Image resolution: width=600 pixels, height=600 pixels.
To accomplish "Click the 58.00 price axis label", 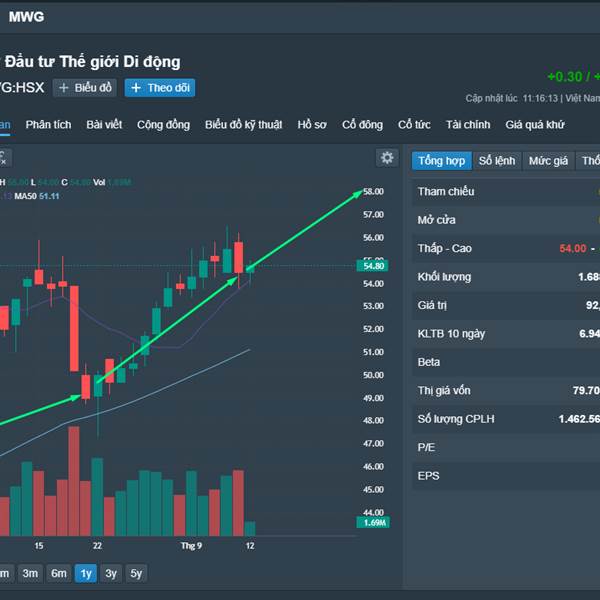I will click(x=373, y=191).
